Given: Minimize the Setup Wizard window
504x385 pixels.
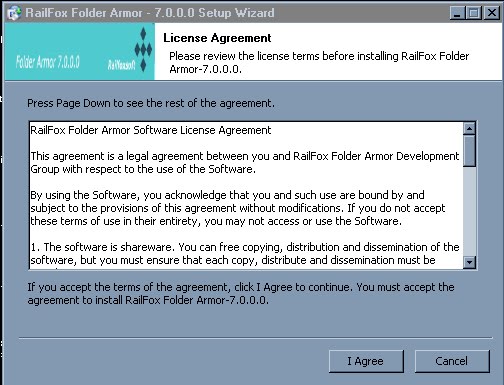Looking at the screenshot, I should coord(457,13).
